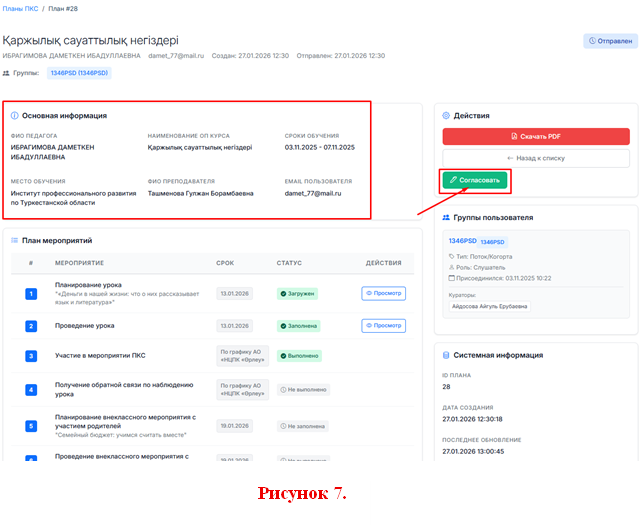This screenshot has height=526, width=643.
Task: Click the Отправлен status badge at top right
Action: click(610, 41)
